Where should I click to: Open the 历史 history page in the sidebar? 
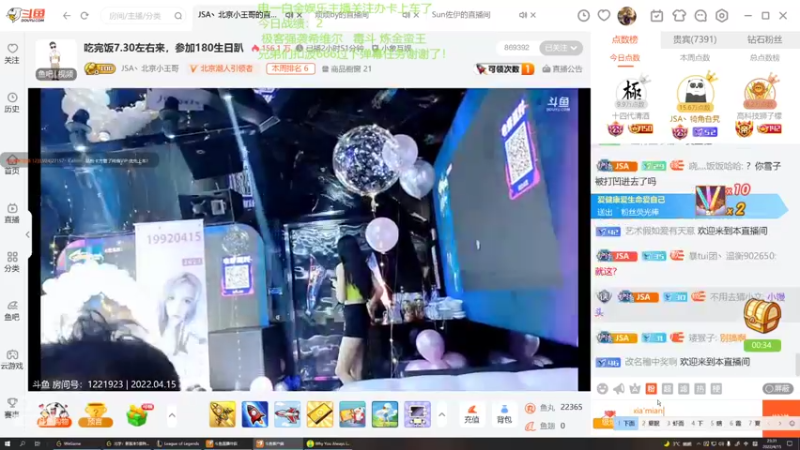tap(12, 103)
